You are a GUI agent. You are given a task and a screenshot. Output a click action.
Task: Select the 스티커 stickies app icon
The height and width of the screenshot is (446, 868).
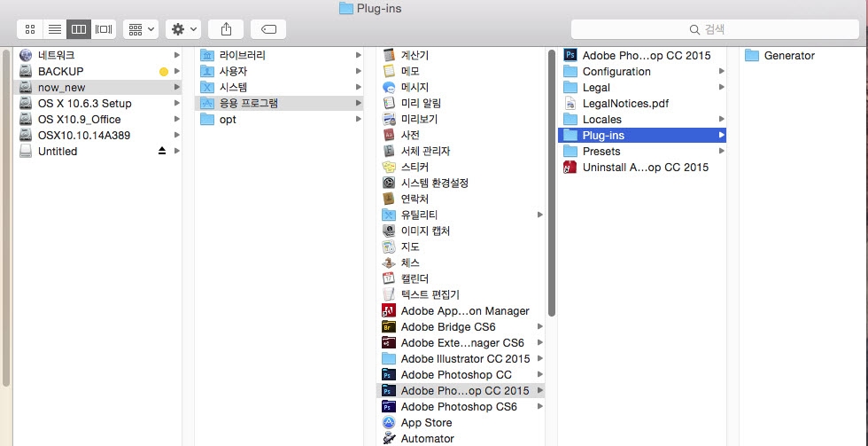click(x=389, y=168)
